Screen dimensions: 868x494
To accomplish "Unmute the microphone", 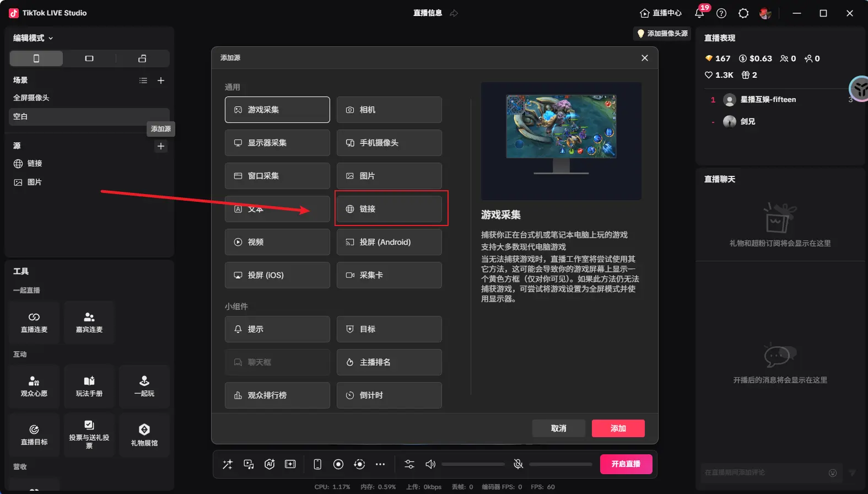I will pyautogui.click(x=518, y=464).
